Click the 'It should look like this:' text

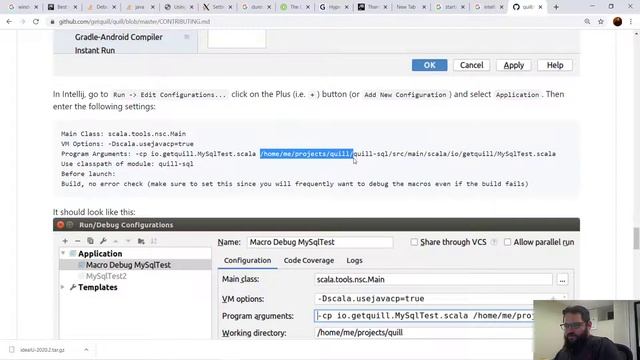(x=94, y=212)
